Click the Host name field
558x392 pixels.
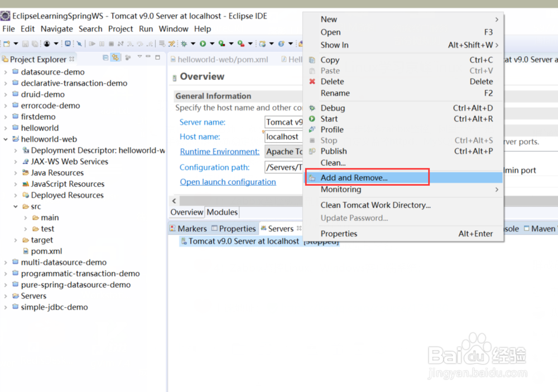pos(283,137)
